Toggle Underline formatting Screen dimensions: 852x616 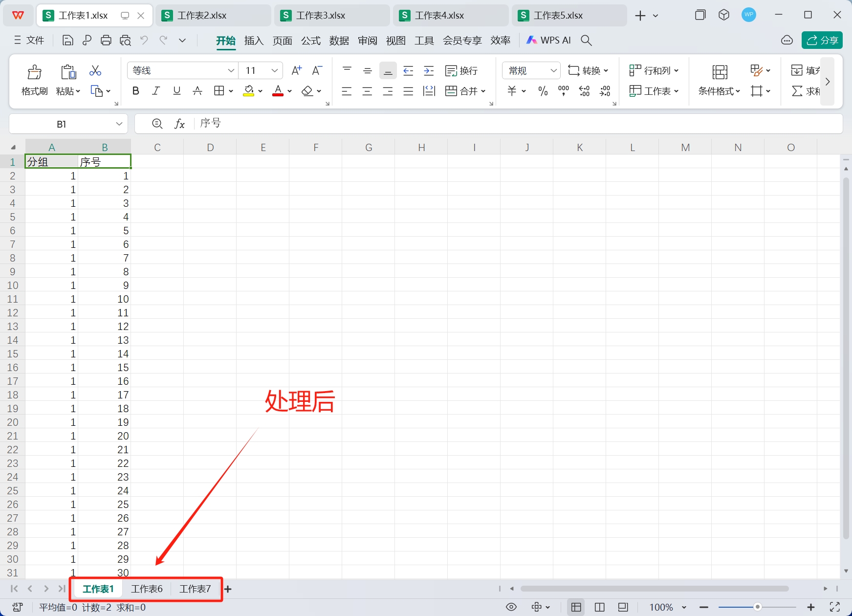click(177, 91)
